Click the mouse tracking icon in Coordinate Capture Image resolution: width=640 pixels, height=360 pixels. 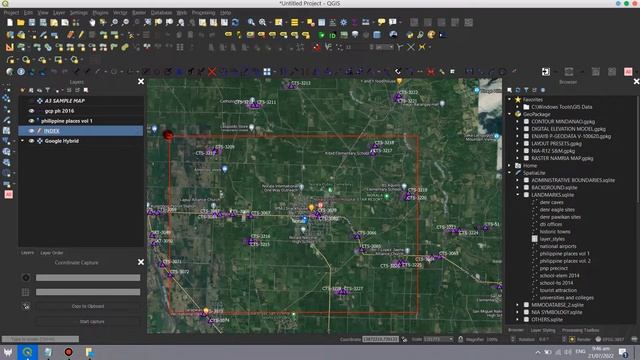26,306
